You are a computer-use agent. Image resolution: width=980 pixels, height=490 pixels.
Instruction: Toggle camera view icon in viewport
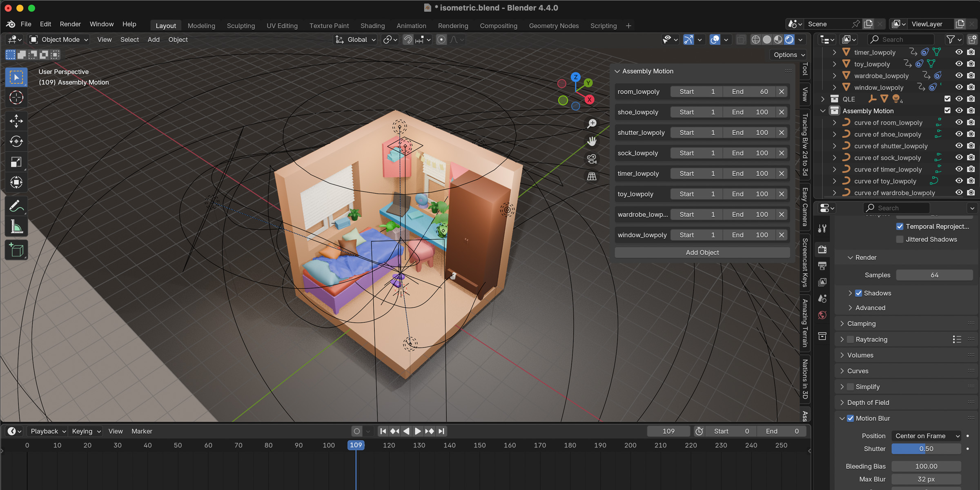tap(592, 159)
